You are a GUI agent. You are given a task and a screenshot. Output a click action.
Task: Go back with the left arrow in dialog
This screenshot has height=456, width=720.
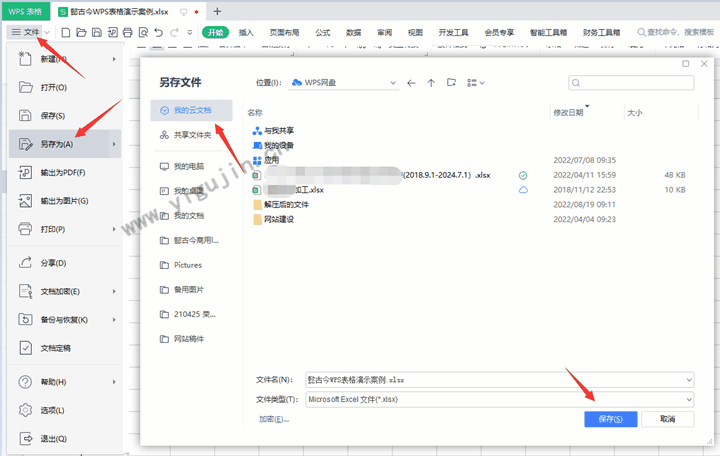point(411,83)
